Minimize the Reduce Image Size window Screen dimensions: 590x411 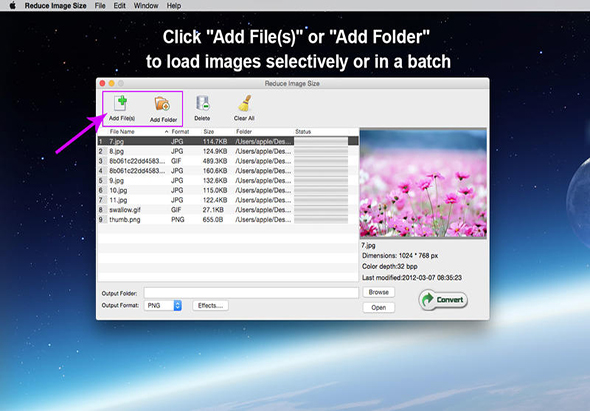click(112, 83)
